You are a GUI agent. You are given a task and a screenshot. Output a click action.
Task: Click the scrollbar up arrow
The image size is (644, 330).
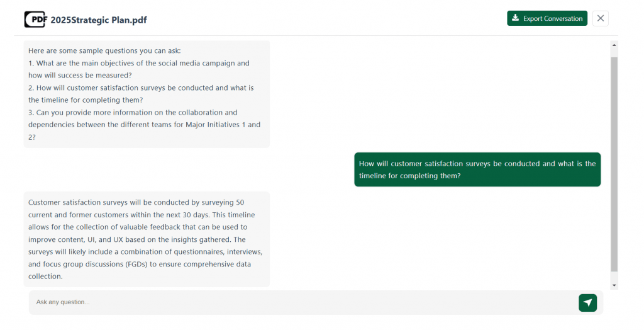[x=614, y=45]
